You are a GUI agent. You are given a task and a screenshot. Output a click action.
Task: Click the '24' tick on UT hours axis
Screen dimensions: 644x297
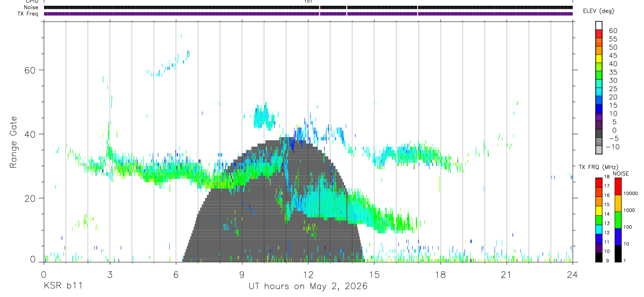[573, 274]
